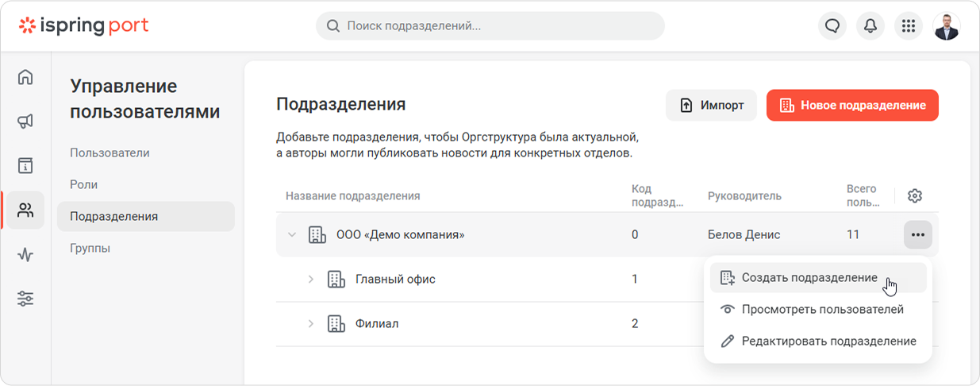Choose Редактировать подразделение from the menu

818,342
